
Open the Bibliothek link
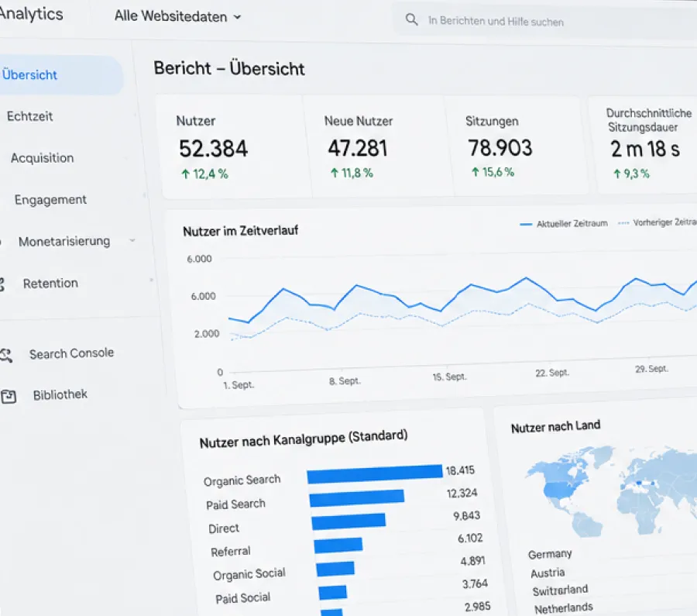pos(60,394)
